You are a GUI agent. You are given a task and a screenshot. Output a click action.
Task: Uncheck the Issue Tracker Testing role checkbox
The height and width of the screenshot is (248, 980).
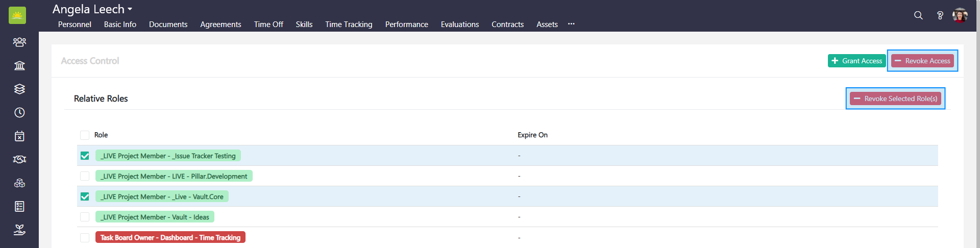(85, 156)
